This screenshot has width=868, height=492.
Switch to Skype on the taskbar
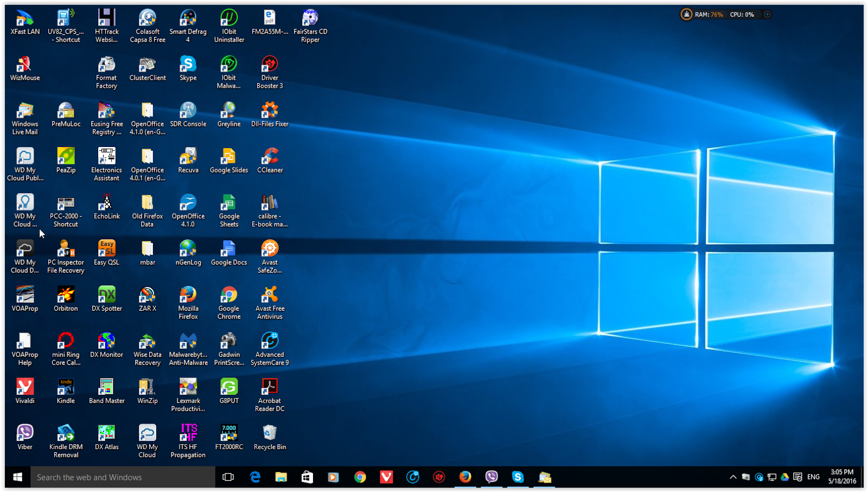click(x=518, y=477)
